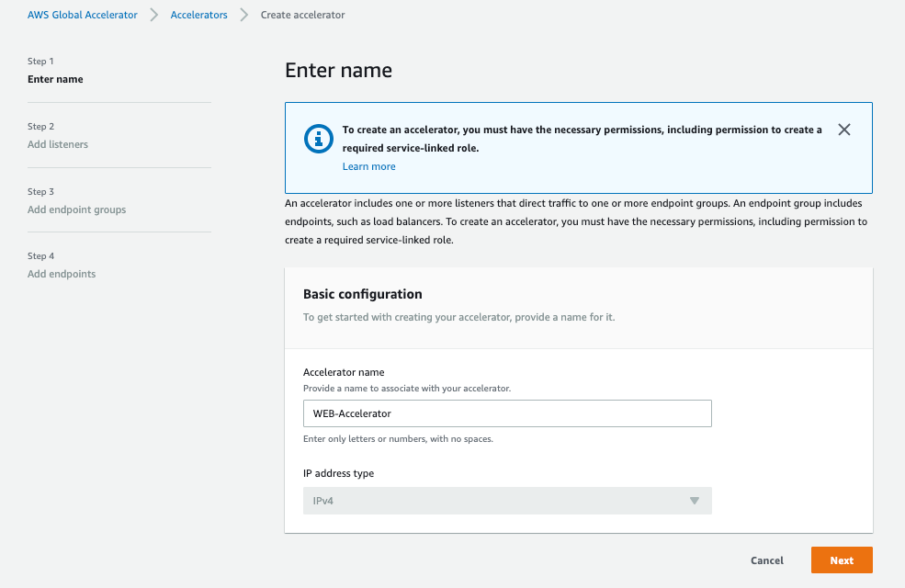Click the IPv4 dropdown arrow
Screen dimensions: 905x588
[x=695, y=501]
